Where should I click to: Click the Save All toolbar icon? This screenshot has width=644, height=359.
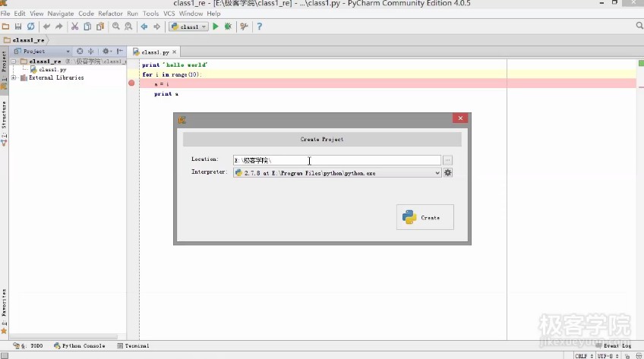18,27
